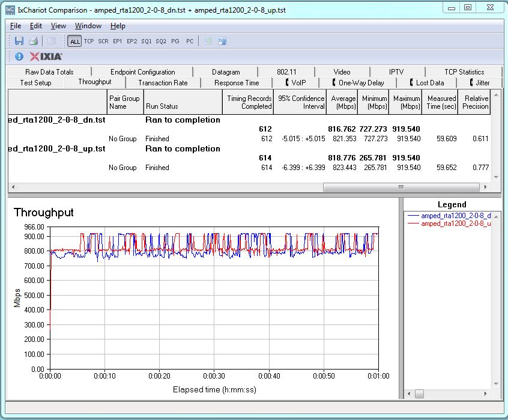Viewport: 508px width, 420px height.
Task: Click the 95% Confidence Interval column header
Action: coord(300,102)
